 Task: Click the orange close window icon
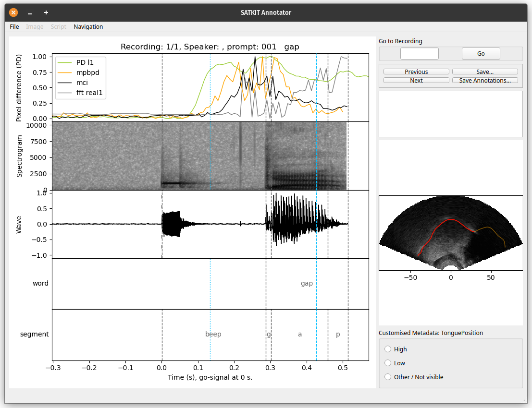pyautogui.click(x=13, y=12)
